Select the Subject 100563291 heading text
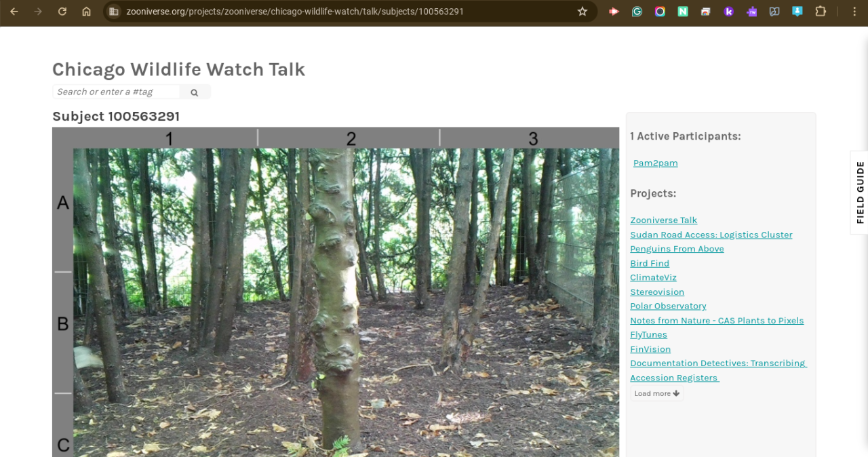 [116, 117]
